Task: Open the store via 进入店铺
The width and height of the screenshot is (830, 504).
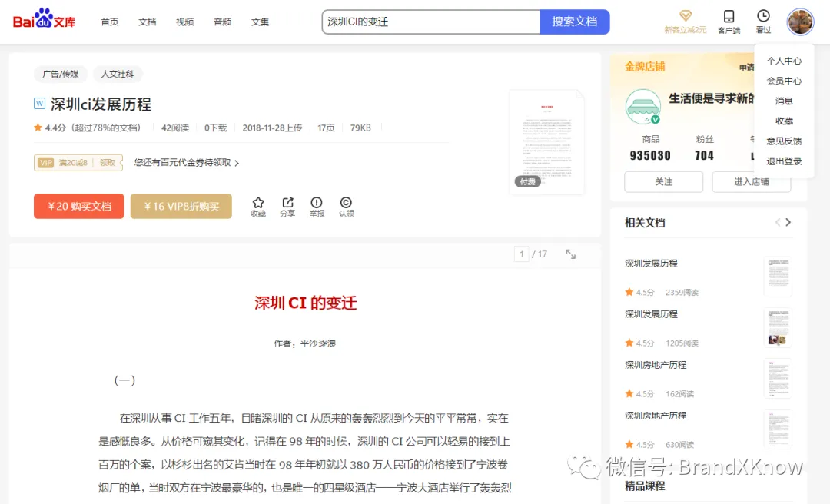Action: click(752, 182)
